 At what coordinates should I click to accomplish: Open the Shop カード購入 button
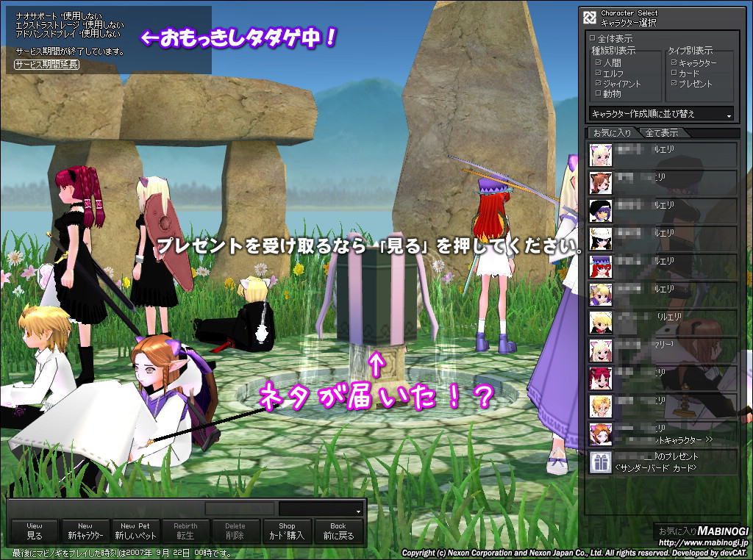[x=287, y=531]
